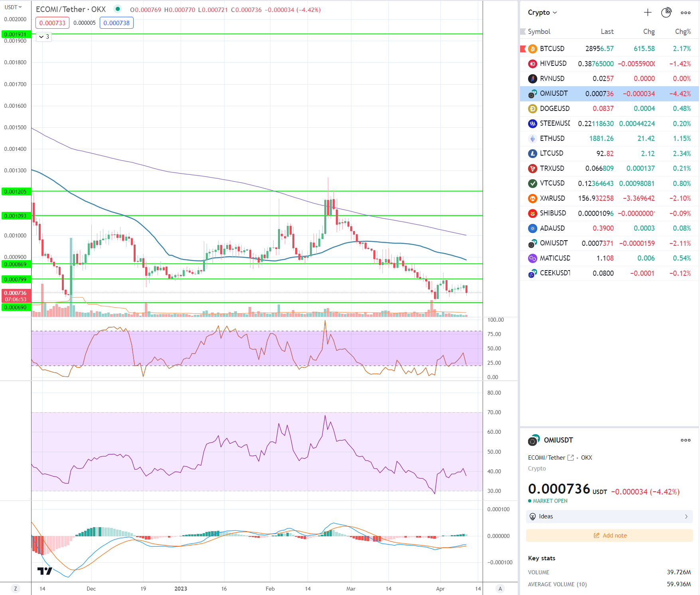
Task: Click the VTCUSD coin icon
Action: [532, 184]
